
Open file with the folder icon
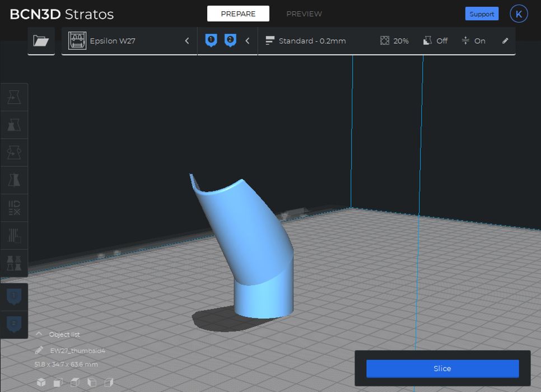(x=41, y=41)
